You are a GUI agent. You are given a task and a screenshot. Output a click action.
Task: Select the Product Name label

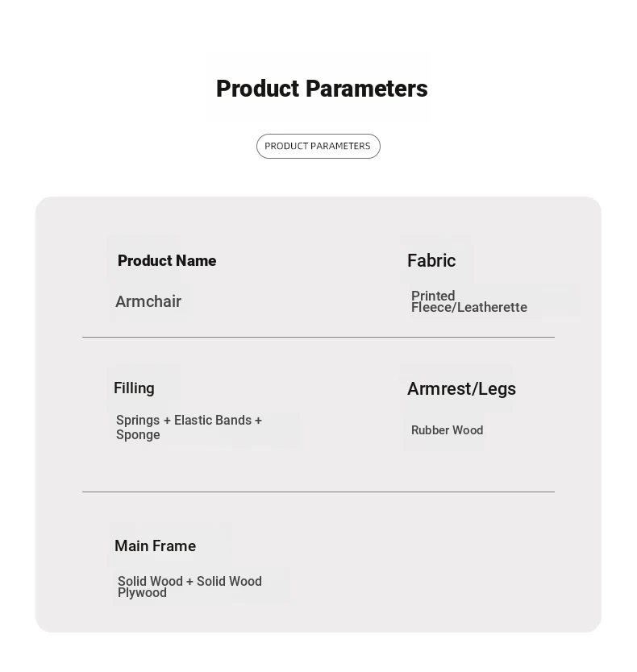click(167, 260)
